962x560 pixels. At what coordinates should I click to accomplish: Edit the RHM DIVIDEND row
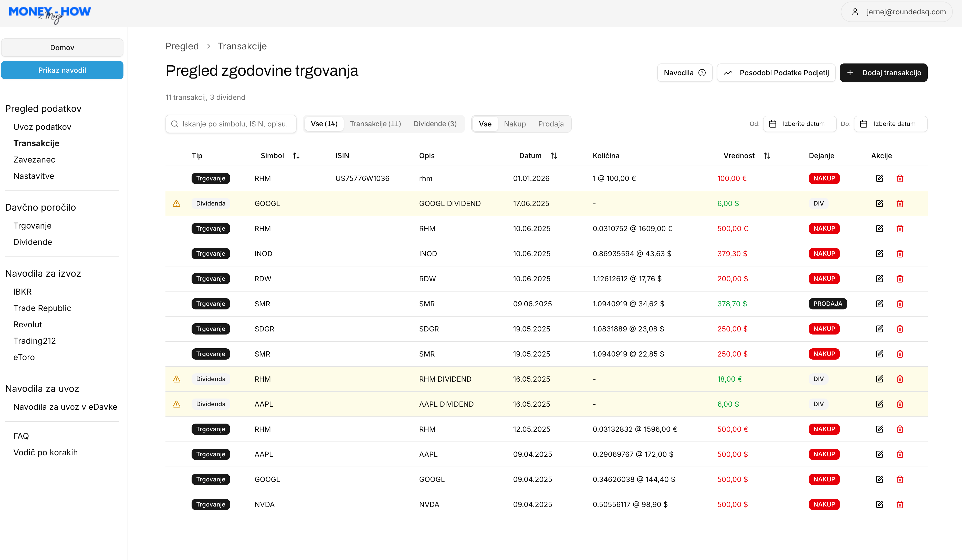[880, 379]
